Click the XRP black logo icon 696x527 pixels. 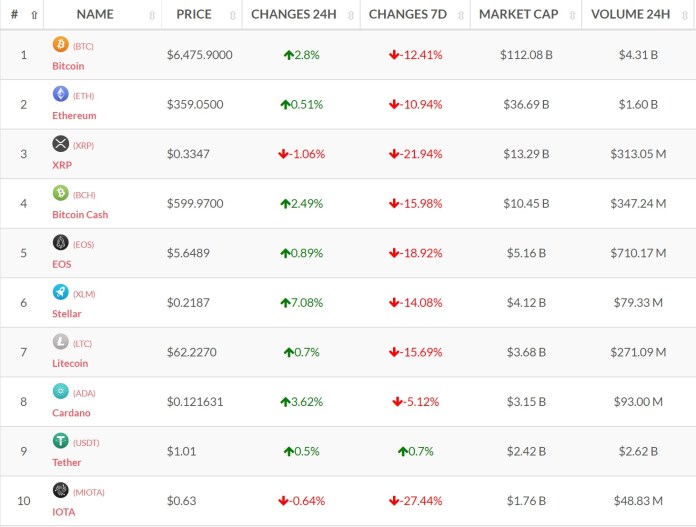[61, 143]
